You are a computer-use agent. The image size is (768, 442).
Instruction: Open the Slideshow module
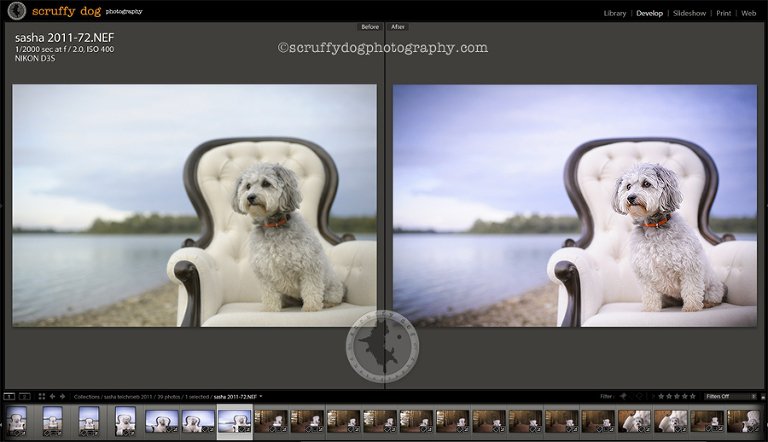[688, 13]
